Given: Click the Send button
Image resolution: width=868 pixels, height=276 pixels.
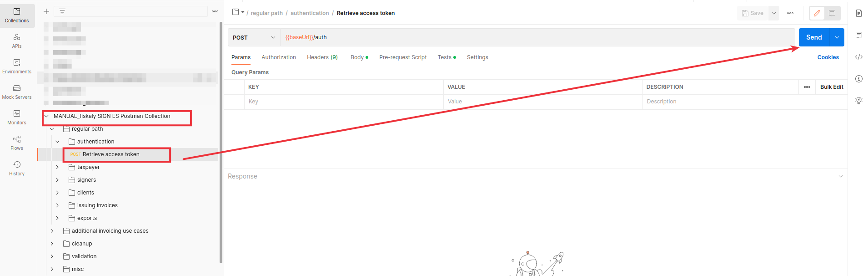Looking at the screenshot, I should point(814,37).
